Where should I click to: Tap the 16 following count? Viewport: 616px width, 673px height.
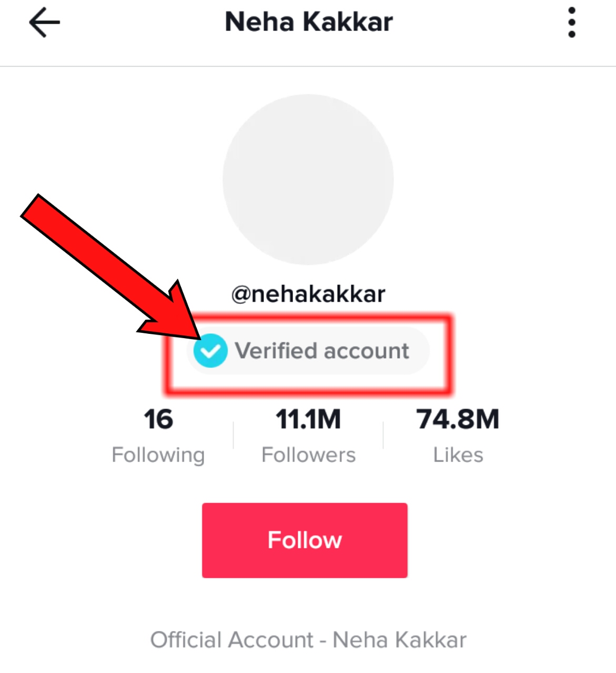click(158, 420)
